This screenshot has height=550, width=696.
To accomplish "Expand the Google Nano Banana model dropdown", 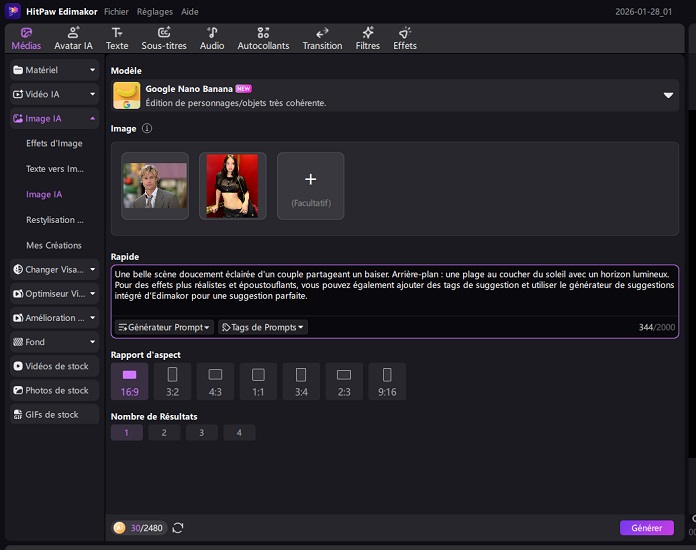I will coord(668,96).
